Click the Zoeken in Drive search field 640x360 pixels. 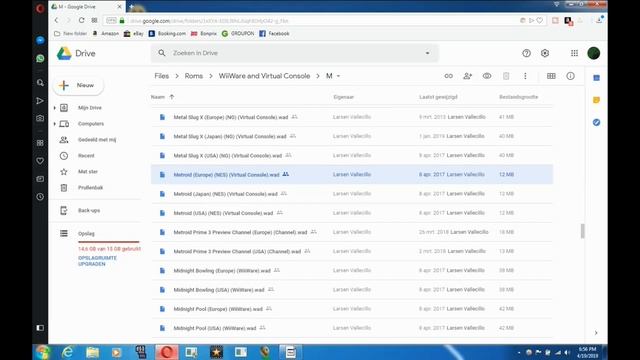point(295,53)
